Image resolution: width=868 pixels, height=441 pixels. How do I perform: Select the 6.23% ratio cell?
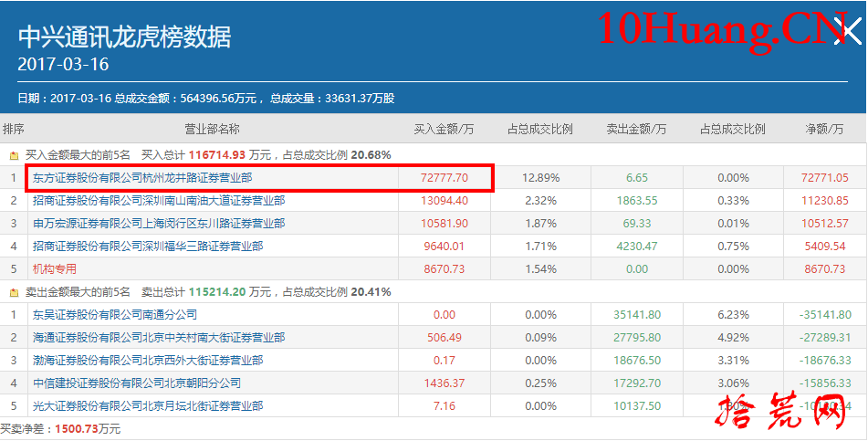pyautogui.click(x=733, y=315)
